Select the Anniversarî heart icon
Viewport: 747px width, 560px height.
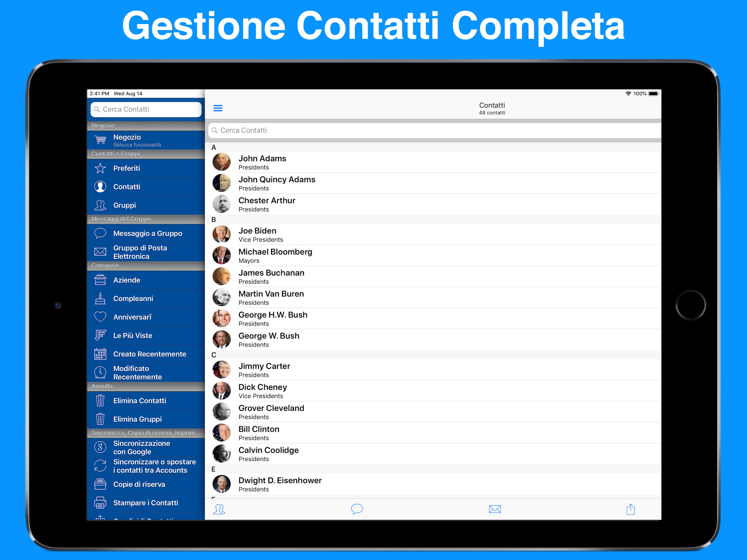tap(100, 317)
